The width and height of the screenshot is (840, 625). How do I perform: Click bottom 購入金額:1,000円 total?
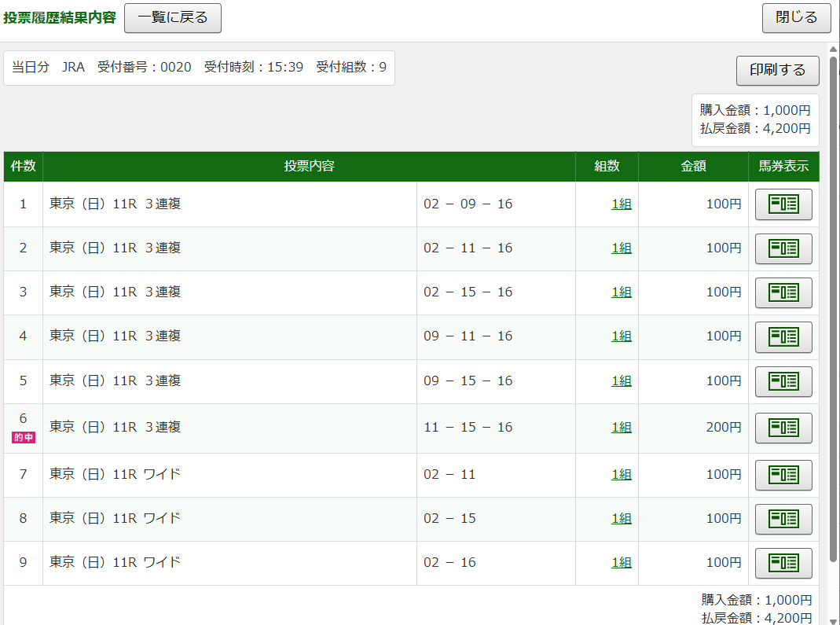click(757, 600)
